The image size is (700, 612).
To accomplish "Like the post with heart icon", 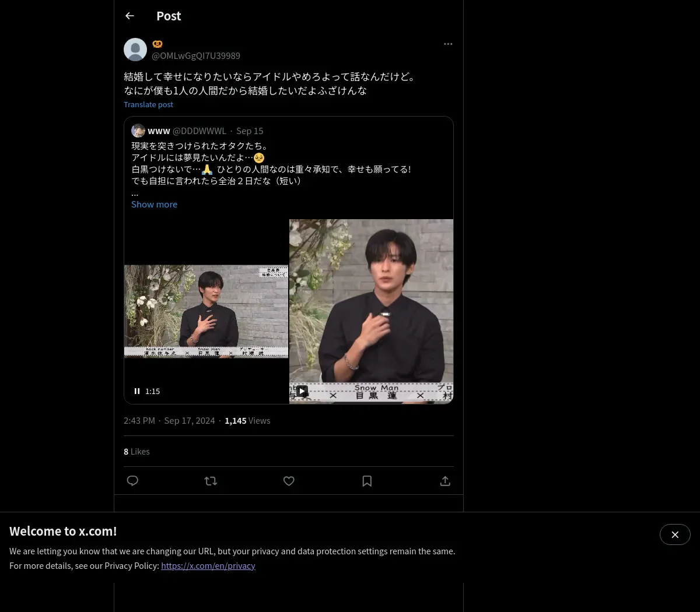I will click(x=289, y=481).
